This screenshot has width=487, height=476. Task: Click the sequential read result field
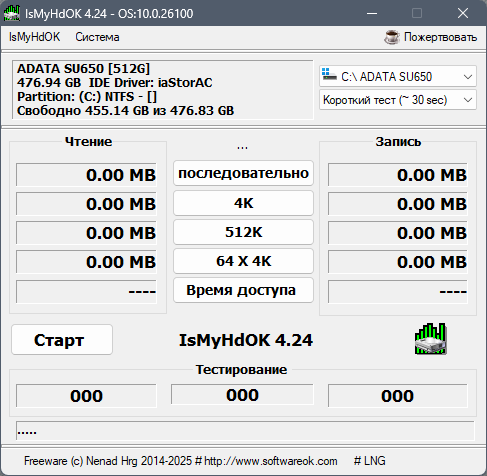[x=86, y=175]
